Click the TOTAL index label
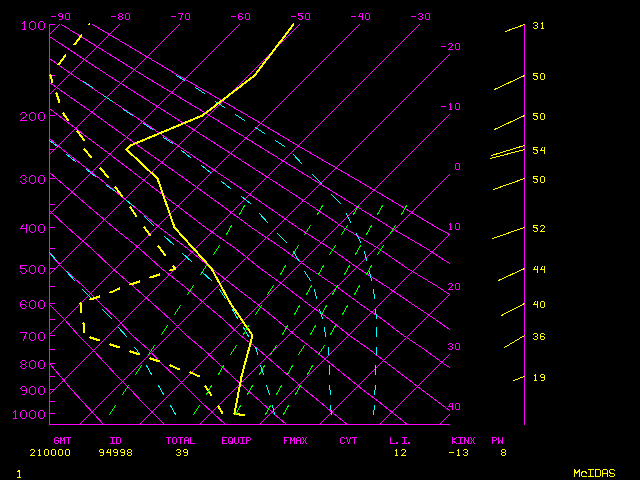 click(181, 440)
